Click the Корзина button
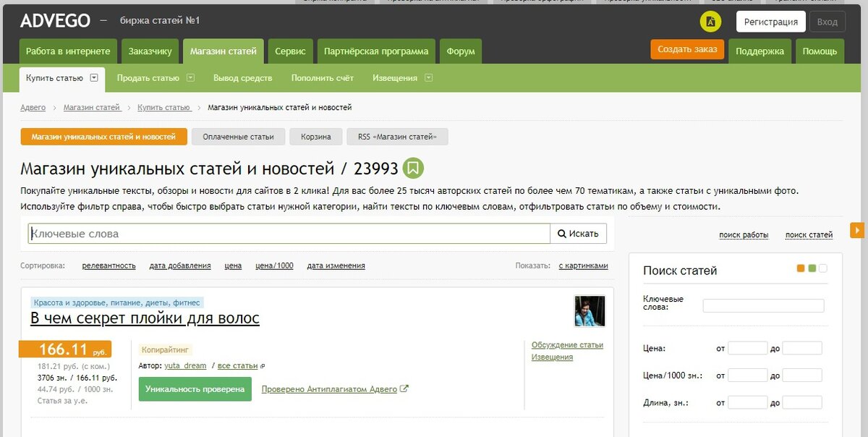This screenshot has width=868, height=437. pos(316,137)
